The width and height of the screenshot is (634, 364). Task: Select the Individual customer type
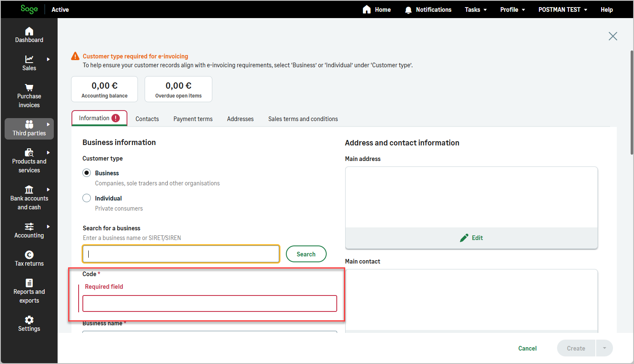pos(87,198)
